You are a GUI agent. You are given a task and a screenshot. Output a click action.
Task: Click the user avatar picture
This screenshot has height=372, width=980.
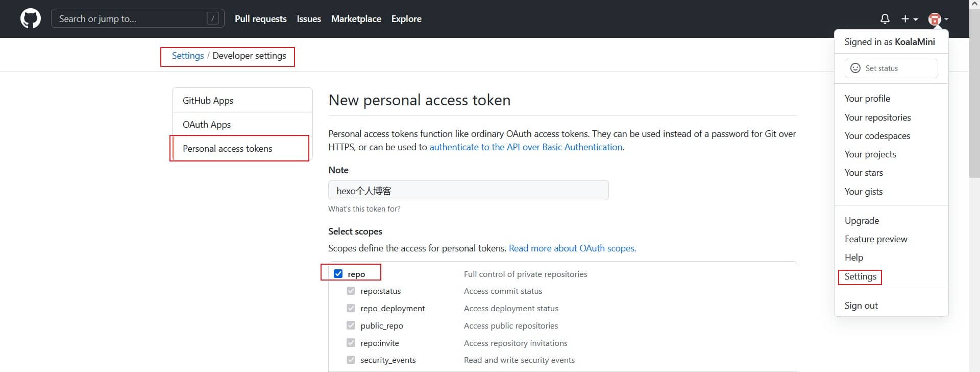point(935,19)
